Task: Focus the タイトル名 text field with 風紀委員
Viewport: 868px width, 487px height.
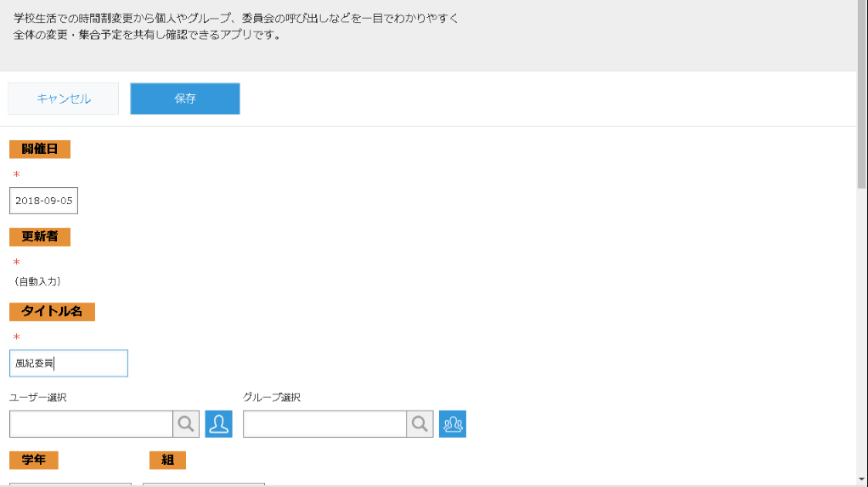Action: 69,364
